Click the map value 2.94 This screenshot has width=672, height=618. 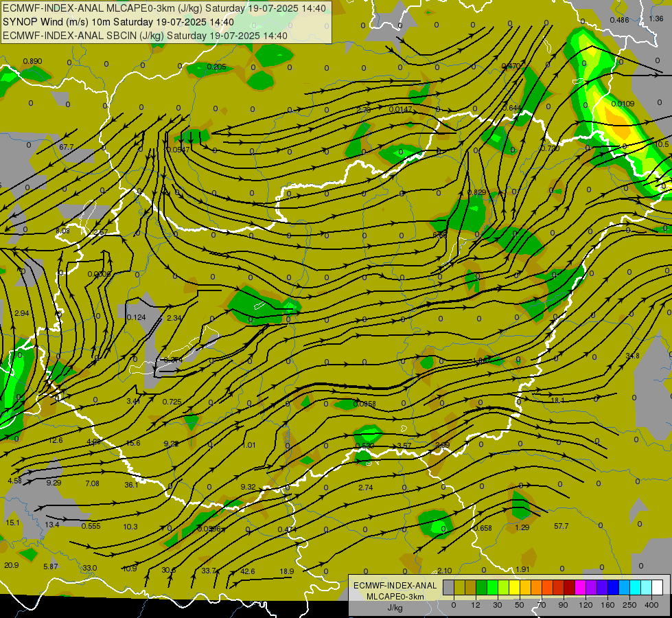click(22, 314)
